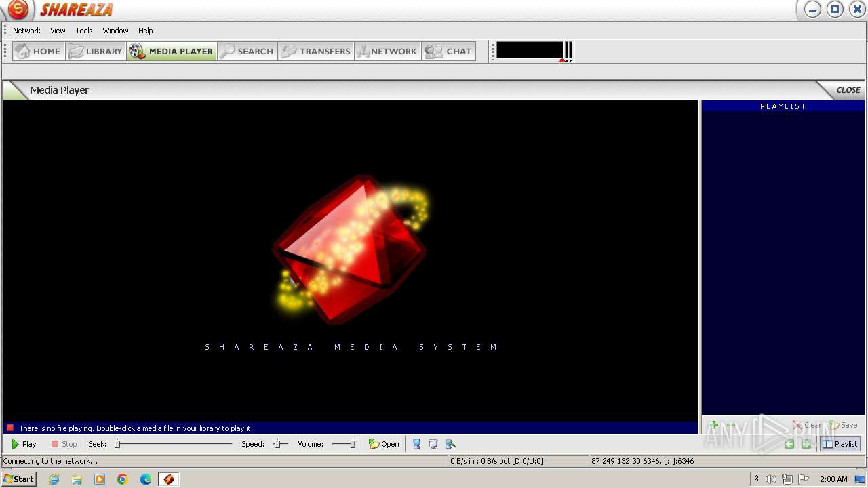The width and height of the screenshot is (868, 488).
Task: Click the Play button
Action: click(24, 444)
